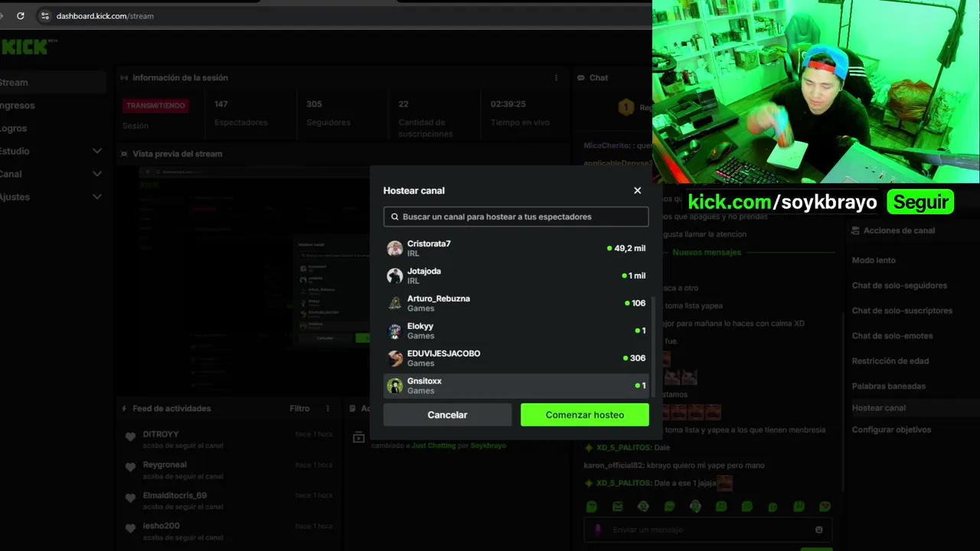Click the channel search field in the dialog
Screen dimensions: 980x551
516,217
